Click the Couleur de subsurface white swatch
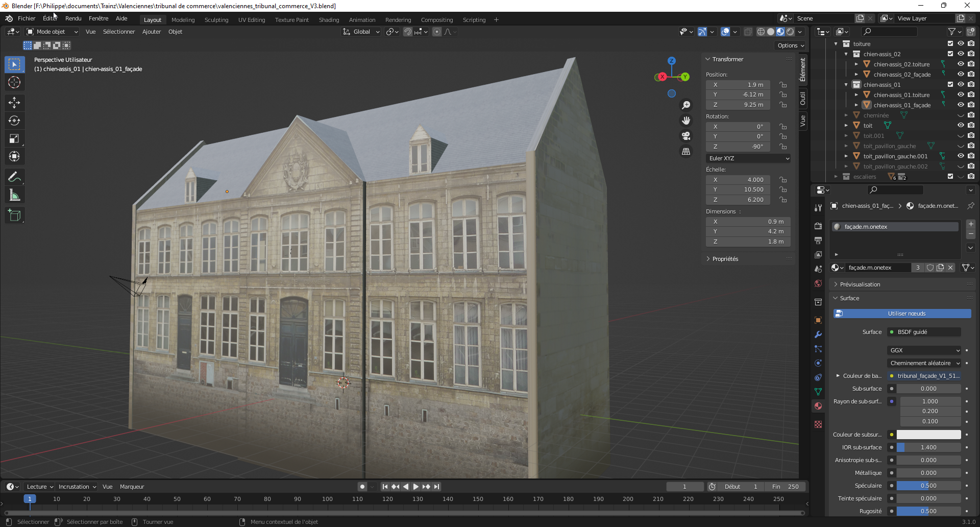 [928, 435]
